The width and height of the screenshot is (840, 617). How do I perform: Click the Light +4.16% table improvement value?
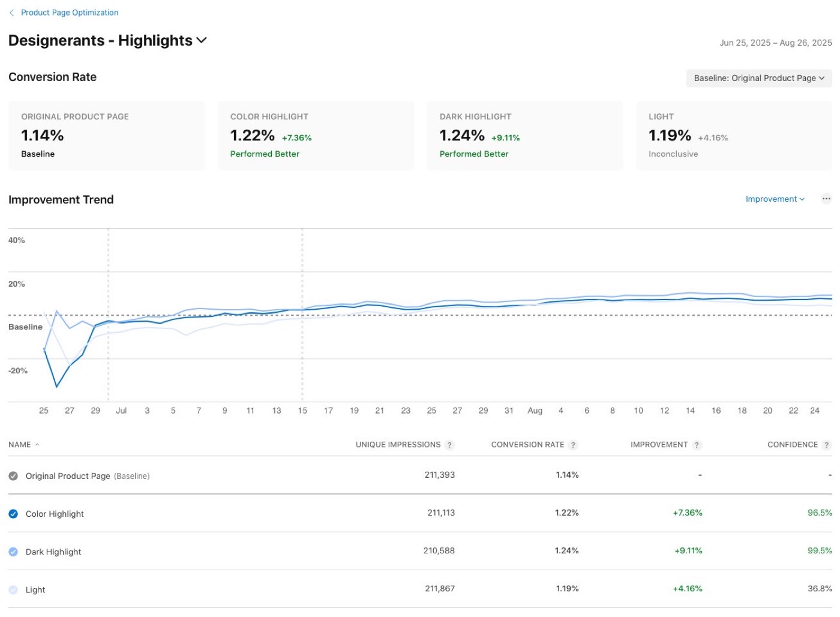coord(688,588)
